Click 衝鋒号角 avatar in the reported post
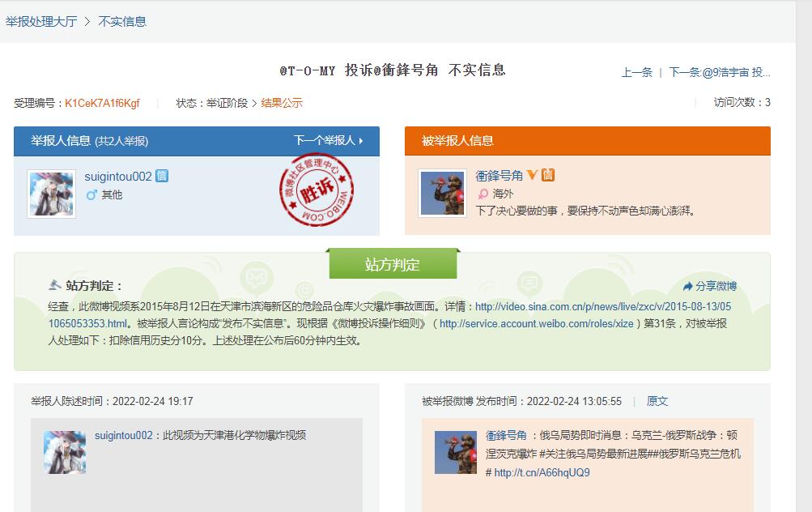Screen dimensions: 812x512 tap(456, 452)
